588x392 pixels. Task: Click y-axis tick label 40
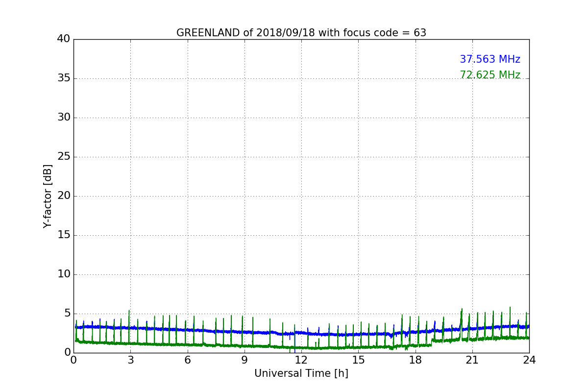pos(64,39)
